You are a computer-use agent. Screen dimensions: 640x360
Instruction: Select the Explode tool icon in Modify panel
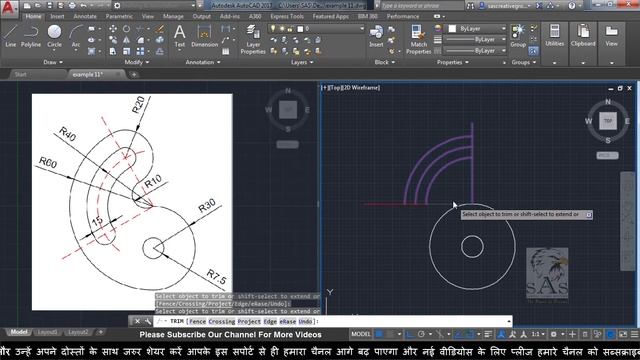[x=160, y=40]
